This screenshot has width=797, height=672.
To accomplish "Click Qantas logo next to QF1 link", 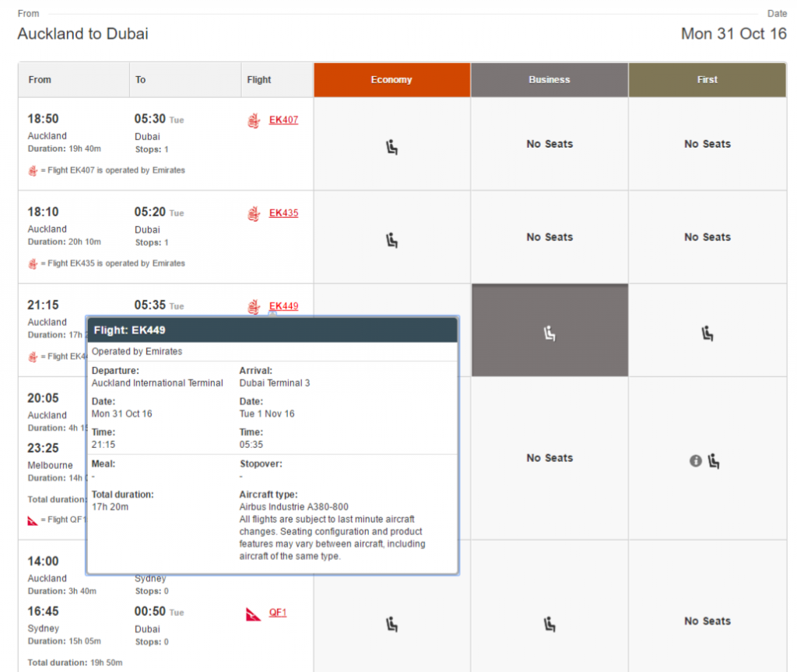I will (x=253, y=614).
